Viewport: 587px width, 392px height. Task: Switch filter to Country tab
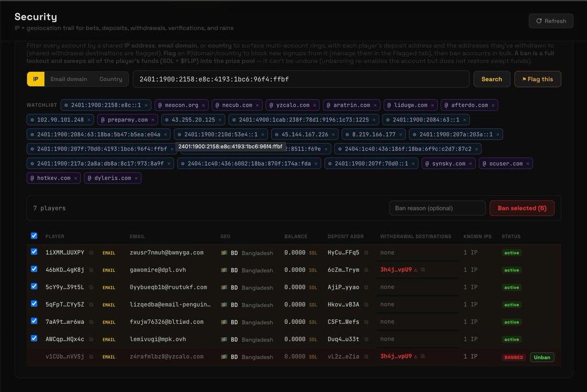pyautogui.click(x=111, y=79)
